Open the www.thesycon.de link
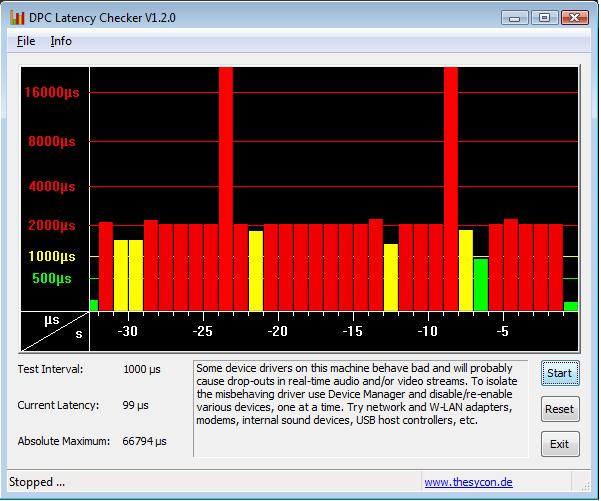Viewport: 601px width, 501px height. click(x=468, y=482)
